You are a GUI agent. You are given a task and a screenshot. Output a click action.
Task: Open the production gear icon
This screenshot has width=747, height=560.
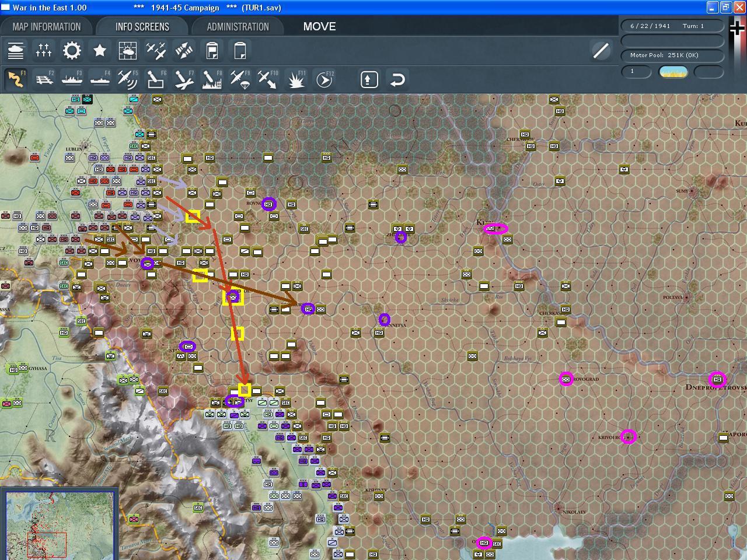(x=72, y=51)
